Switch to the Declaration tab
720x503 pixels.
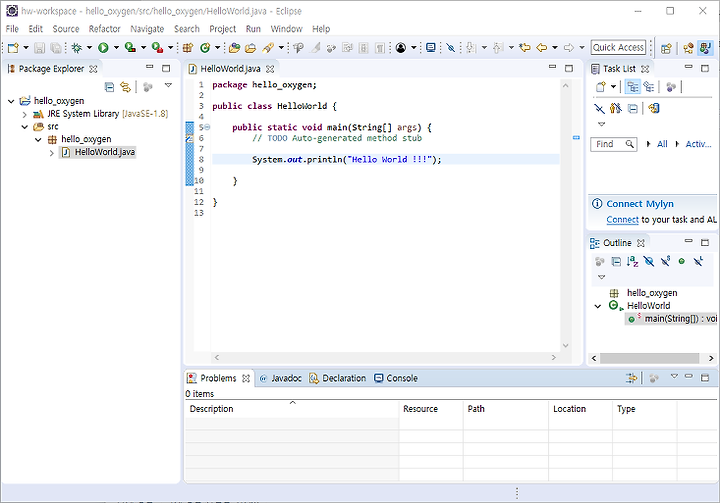coord(338,378)
